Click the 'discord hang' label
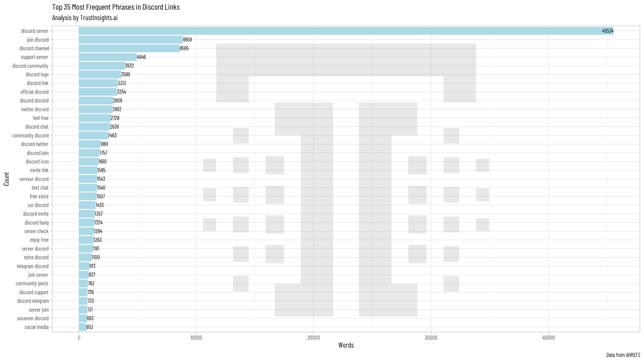This screenshot has width=644, height=362. coord(37,223)
